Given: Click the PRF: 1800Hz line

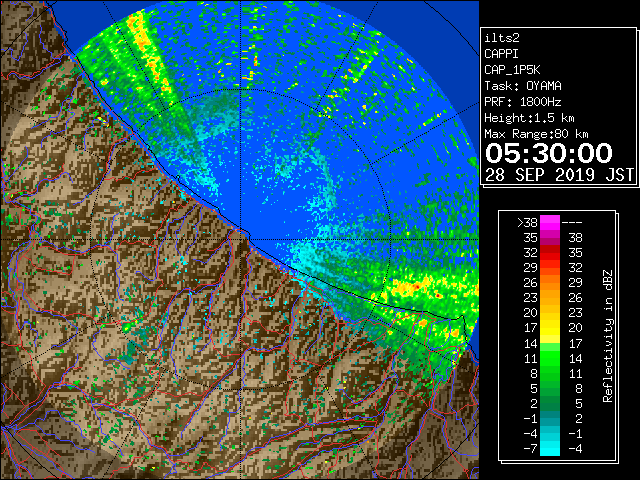Looking at the screenshot, I should [x=523, y=102].
